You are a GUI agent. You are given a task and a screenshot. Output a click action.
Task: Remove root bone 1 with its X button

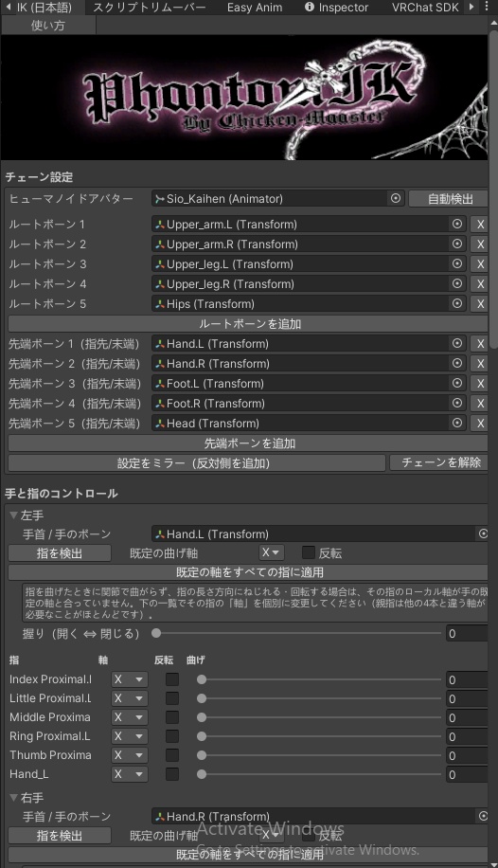coord(480,225)
